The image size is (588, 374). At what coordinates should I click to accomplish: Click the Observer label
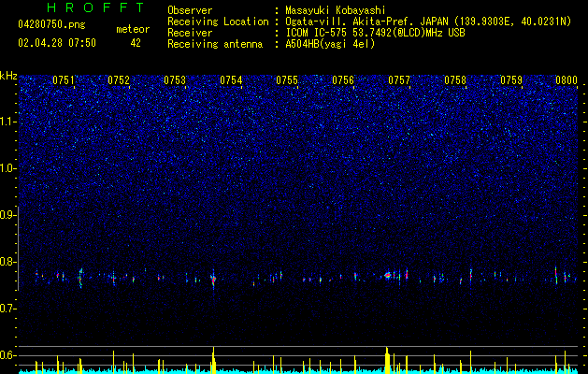click(190, 10)
